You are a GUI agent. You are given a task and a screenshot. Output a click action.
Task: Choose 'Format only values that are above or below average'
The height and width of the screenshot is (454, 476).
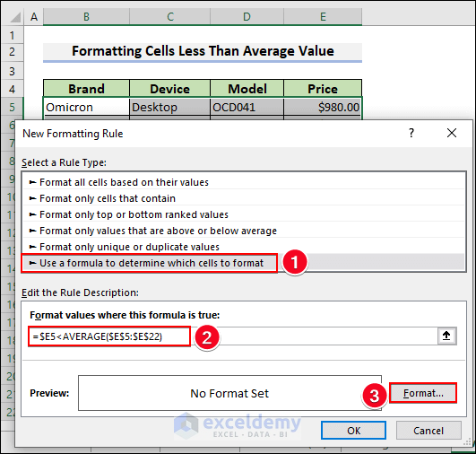tap(244, 231)
